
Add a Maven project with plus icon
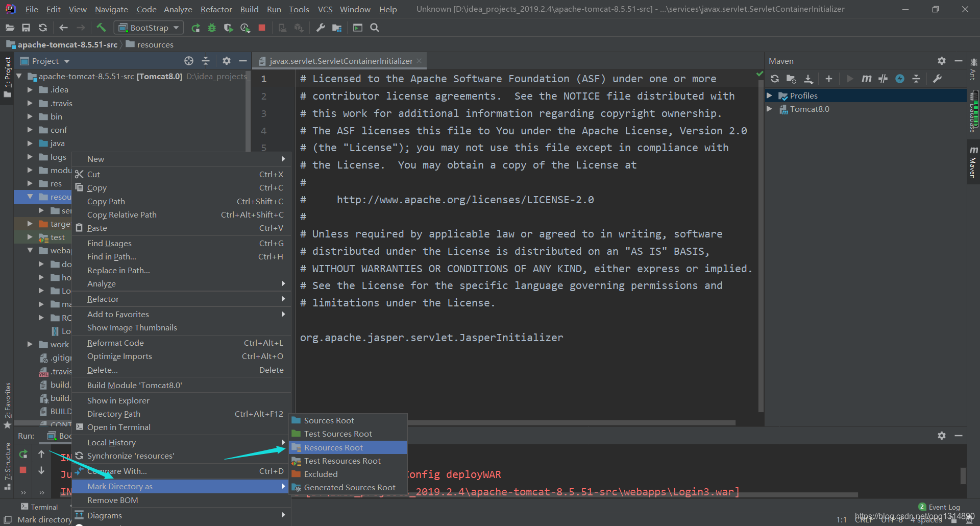pyautogui.click(x=829, y=79)
